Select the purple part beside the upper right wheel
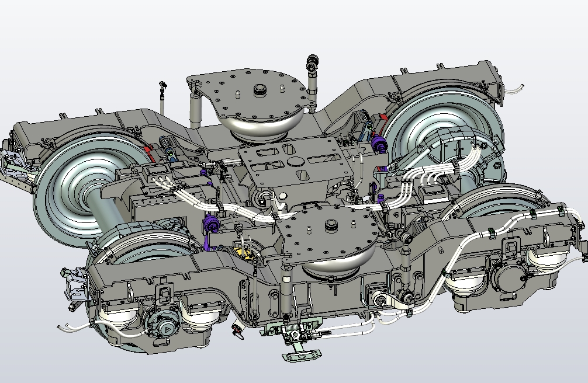This screenshot has height=383, width=588. click(x=378, y=143)
